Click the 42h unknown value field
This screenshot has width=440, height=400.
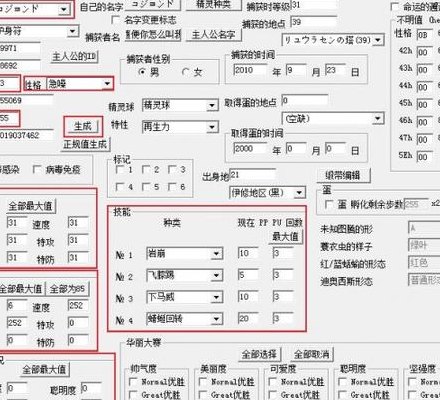425,52
